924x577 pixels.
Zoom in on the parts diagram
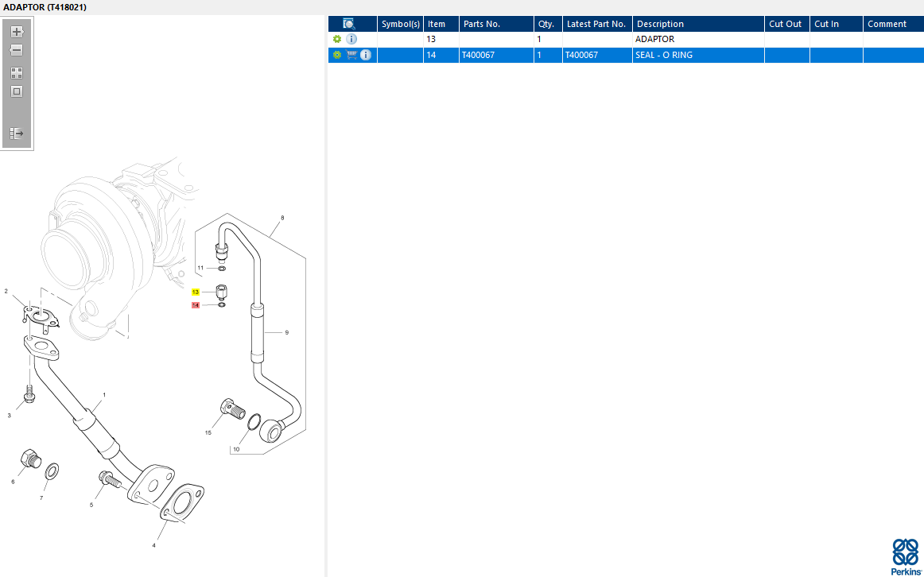click(x=17, y=32)
